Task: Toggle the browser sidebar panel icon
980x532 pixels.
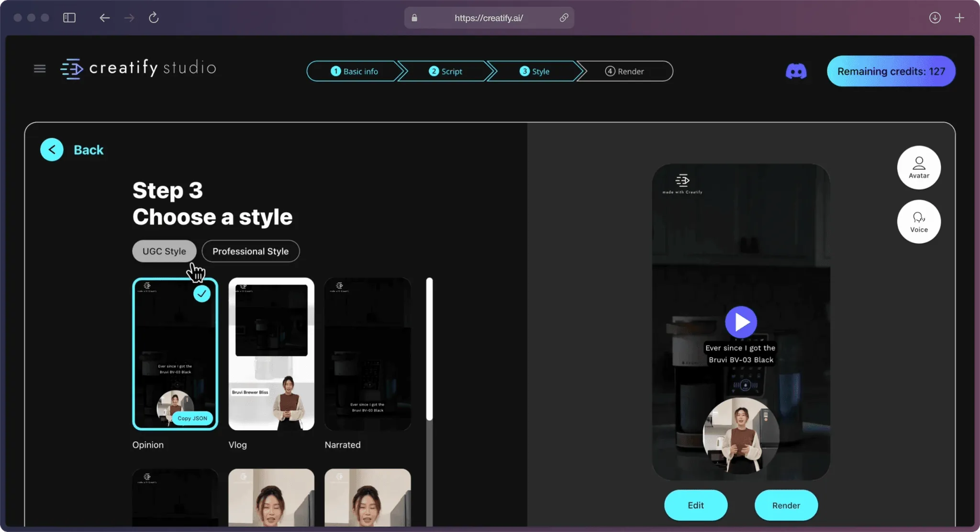Action: click(69, 18)
